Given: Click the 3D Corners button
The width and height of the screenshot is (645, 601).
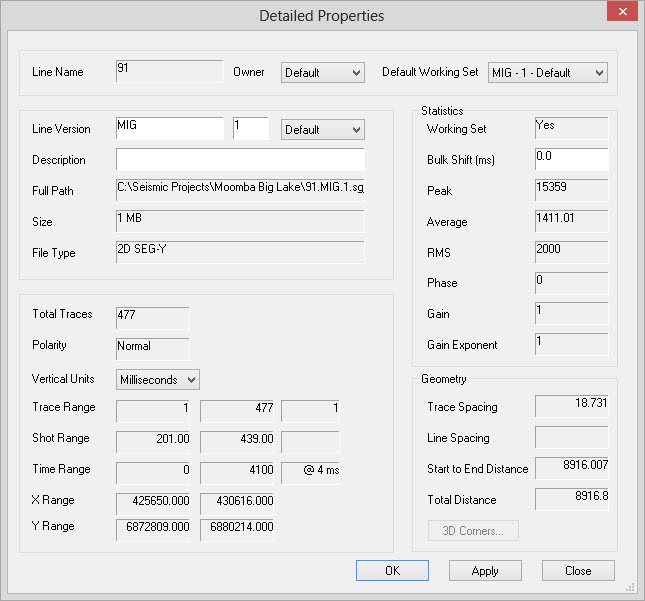Looking at the screenshot, I should pos(473,530).
